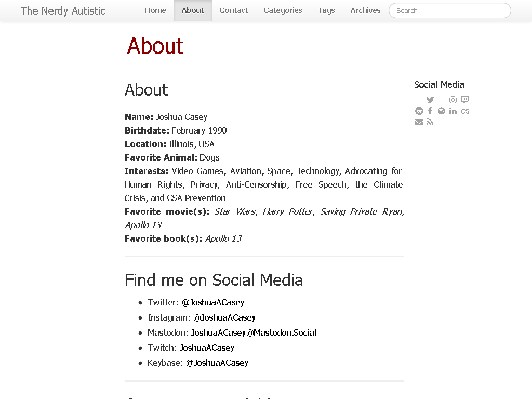Open the Keybase @JoshuaACasey link
This screenshot has width=532, height=399.
[217, 363]
